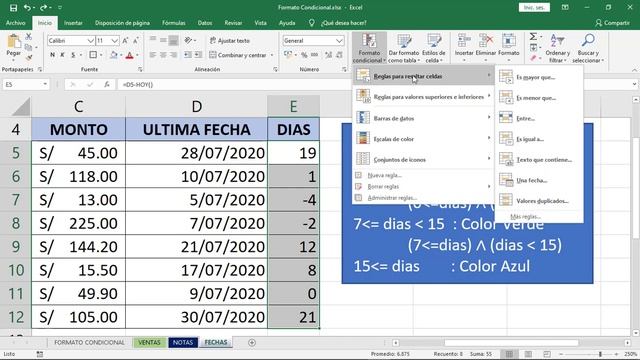Open the Name Box dropdown arrow

[x=45, y=84]
